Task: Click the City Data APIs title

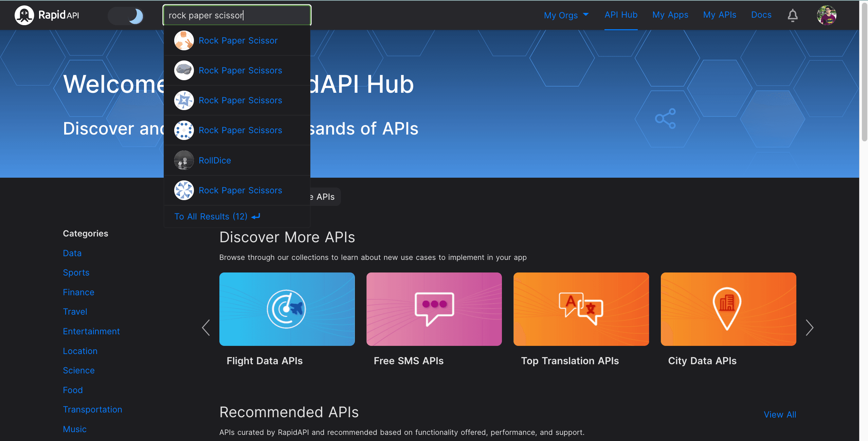Action: coord(702,361)
